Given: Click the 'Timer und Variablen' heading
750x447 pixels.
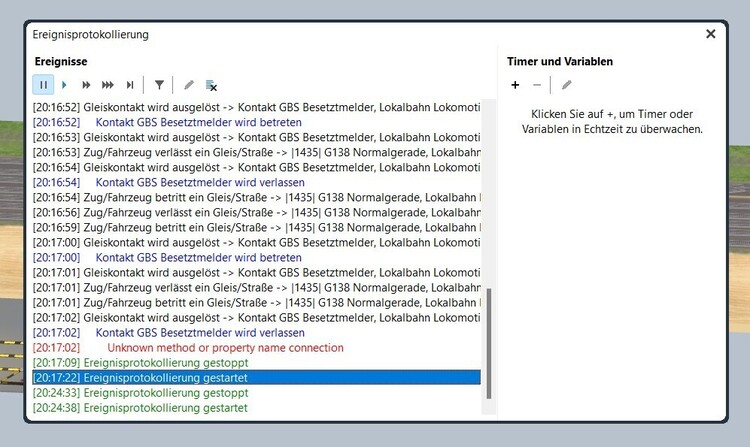Looking at the screenshot, I should (x=560, y=61).
